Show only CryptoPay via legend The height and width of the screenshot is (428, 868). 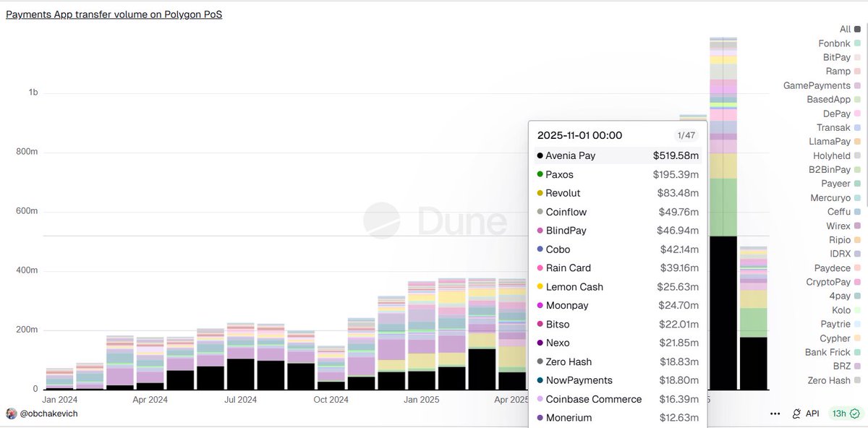click(834, 282)
